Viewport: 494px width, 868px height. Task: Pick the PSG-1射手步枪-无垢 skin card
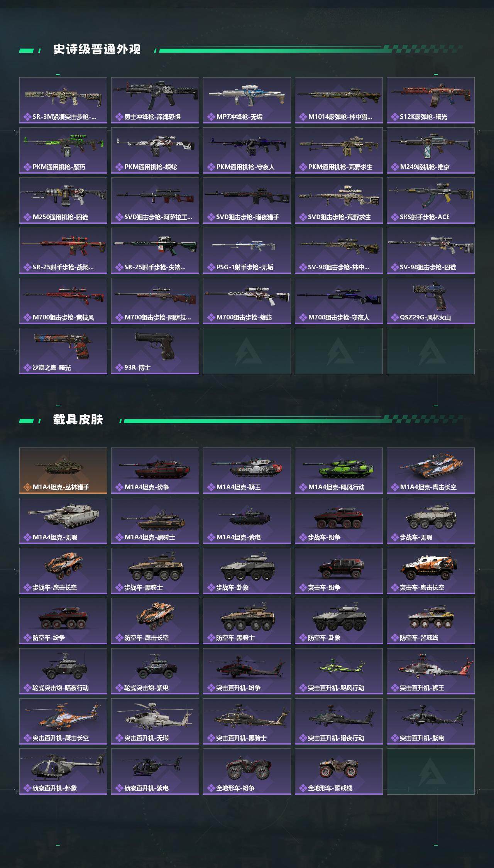[x=247, y=251]
